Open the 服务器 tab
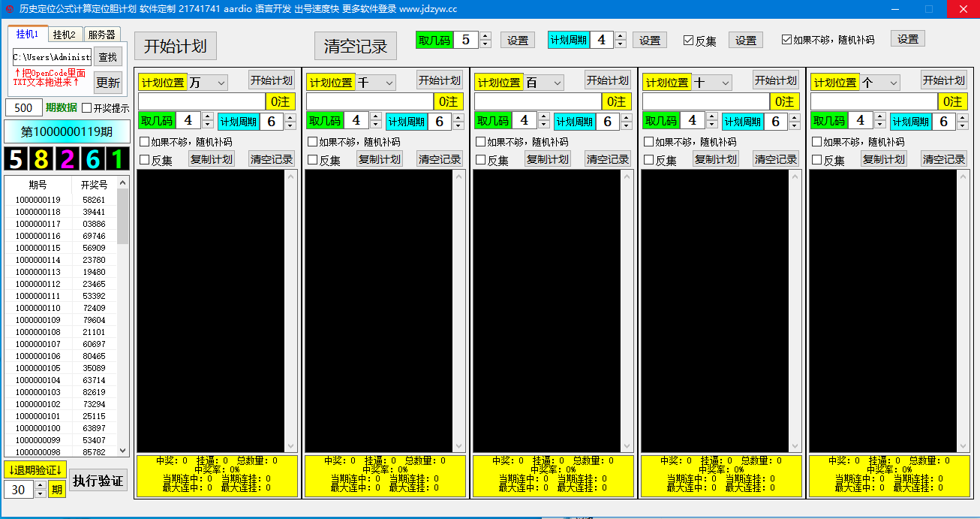Image resolution: width=980 pixels, height=519 pixels. click(101, 35)
